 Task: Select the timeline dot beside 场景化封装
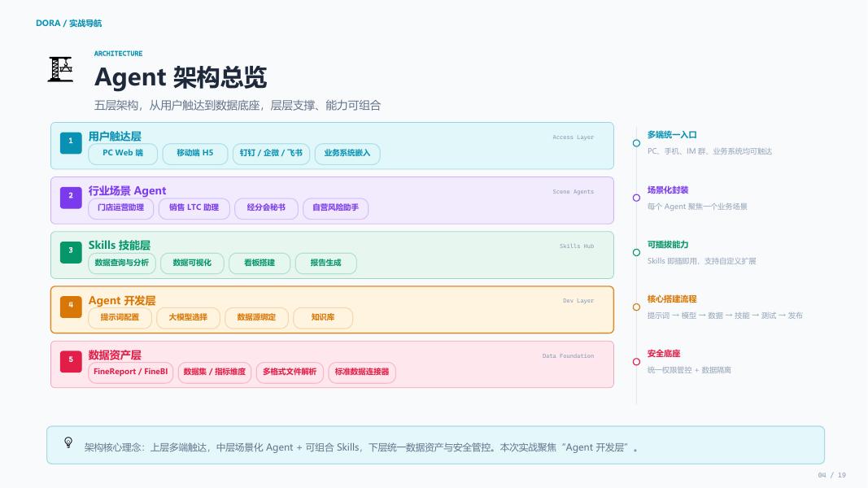click(x=637, y=198)
